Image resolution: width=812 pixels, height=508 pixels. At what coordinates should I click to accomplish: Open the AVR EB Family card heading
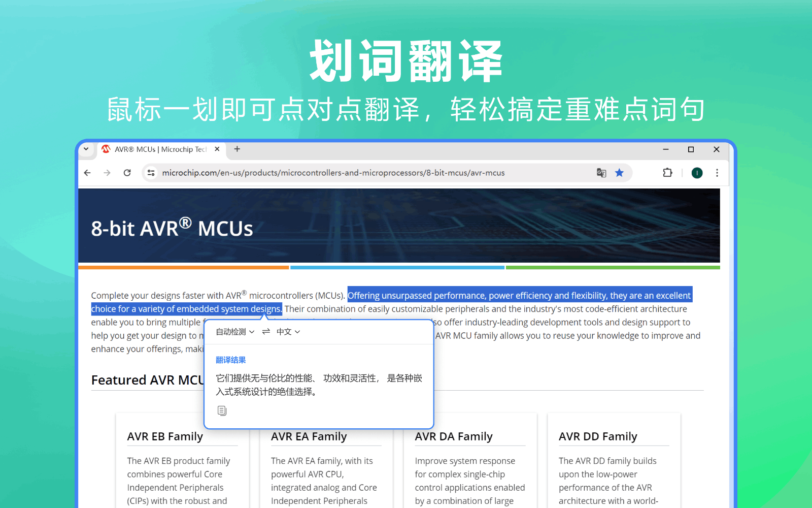click(165, 436)
